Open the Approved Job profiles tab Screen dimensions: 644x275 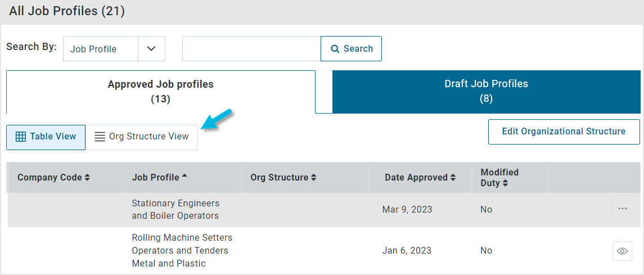click(x=161, y=92)
